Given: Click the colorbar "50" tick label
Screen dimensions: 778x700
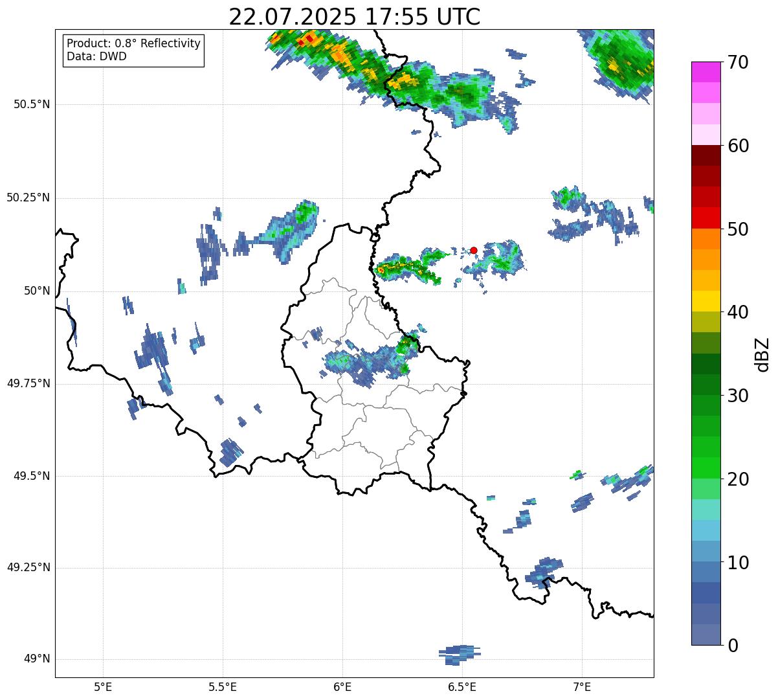Looking at the screenshot, I should (737, 229).
